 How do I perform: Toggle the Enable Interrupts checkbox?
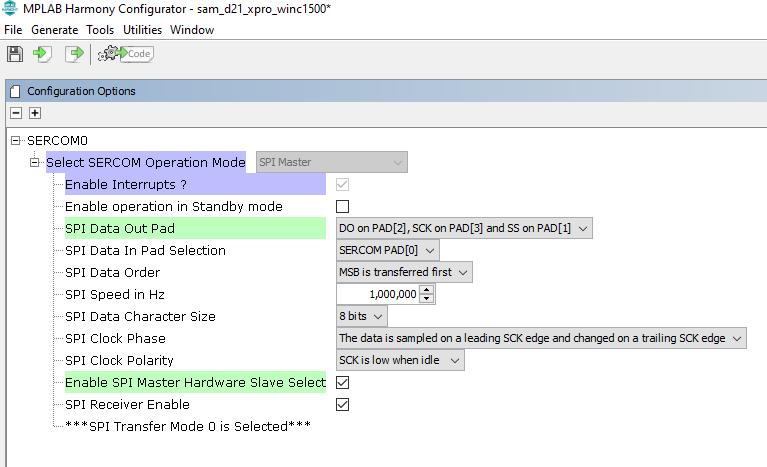click(342, 184)
